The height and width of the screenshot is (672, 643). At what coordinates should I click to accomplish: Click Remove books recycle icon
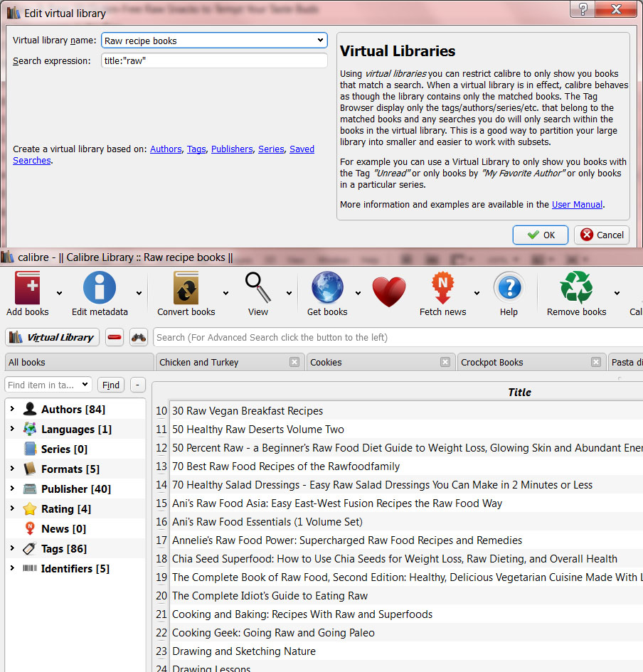click(x=577, y=287)
